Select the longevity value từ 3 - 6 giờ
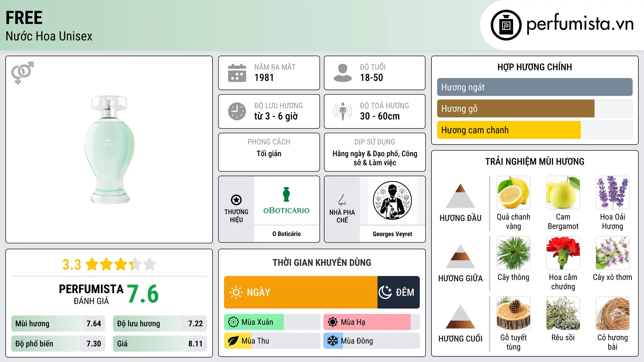Screen dimensions: 644x362 point(276,116)
